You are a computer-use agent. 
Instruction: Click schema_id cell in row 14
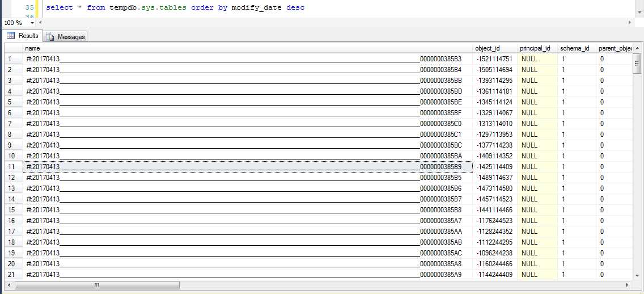tap(577, 199)
